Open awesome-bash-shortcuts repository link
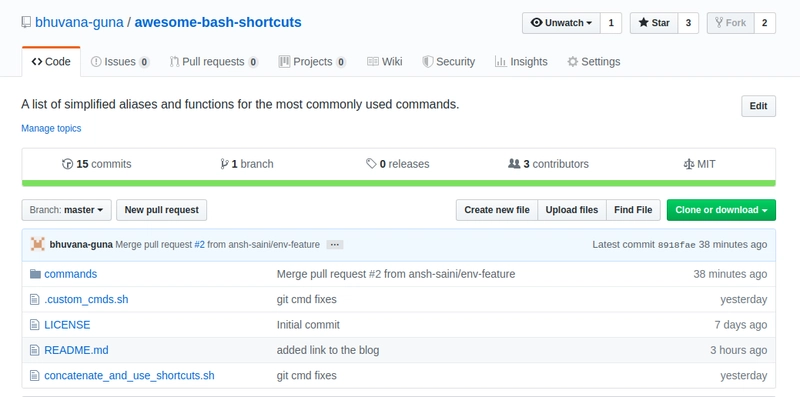This screenshot has width=800, height=397. pos(218,22)
